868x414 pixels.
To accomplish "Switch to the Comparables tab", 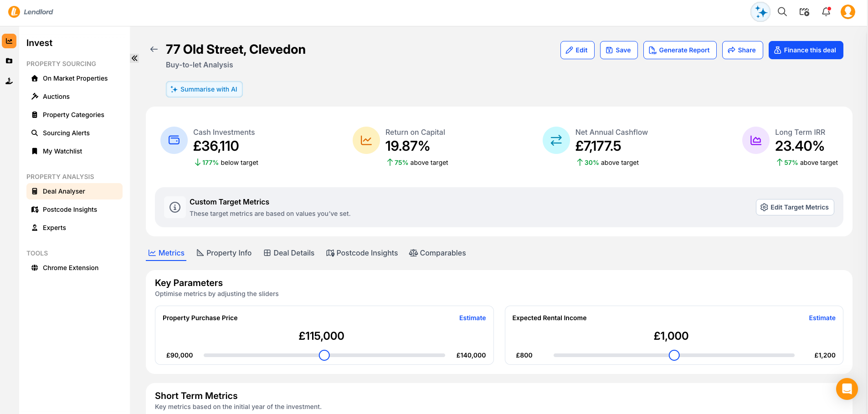I will [437, 253].
